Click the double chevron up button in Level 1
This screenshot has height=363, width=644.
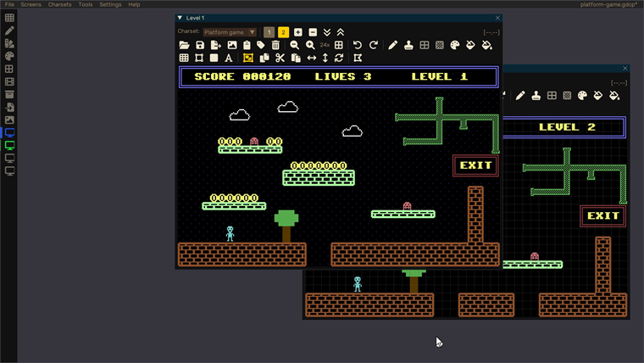[341, 32]
